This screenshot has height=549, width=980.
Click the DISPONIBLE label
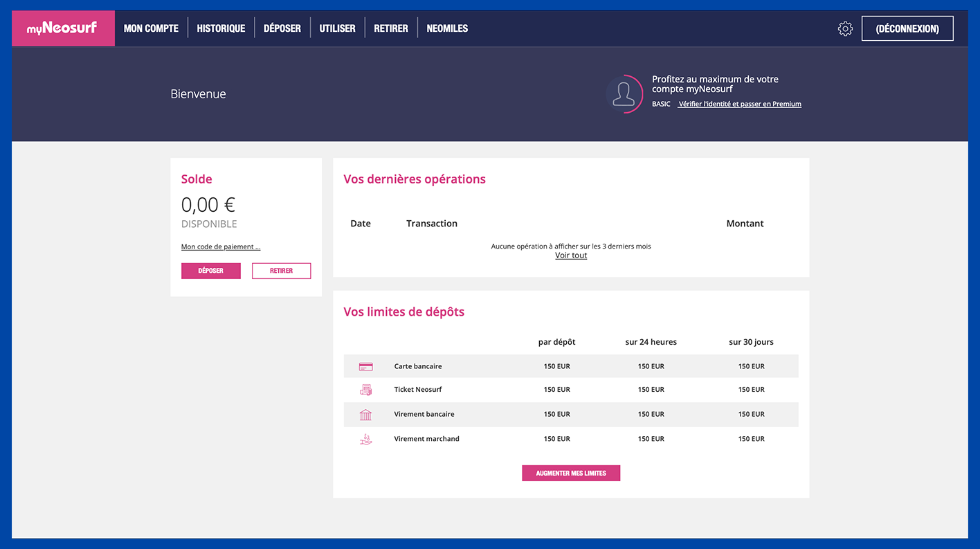(x=209, y=224)
